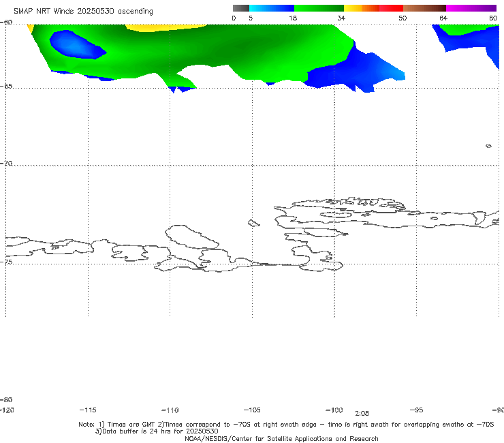Click the gray segment of the wind colorbar
The width and height of the screenshot is (504, 443).
(x=240, y=8)
